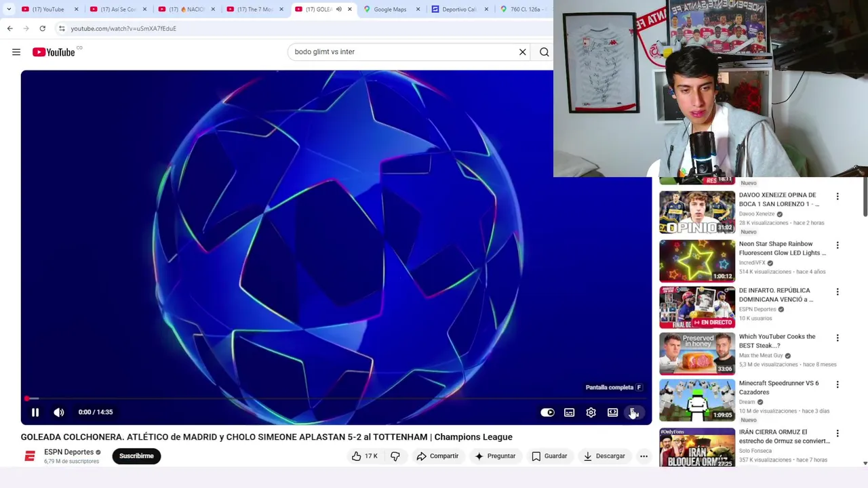Open the Solo Fonseca channel name
Image resolution: width=868 pixels, height=488 pixels.
point(755,451)
